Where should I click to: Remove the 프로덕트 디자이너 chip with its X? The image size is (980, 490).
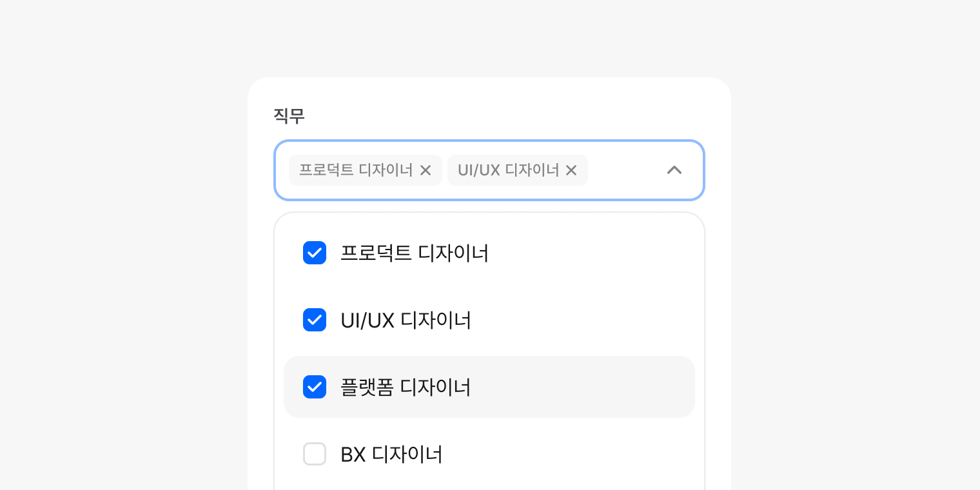(426, 170)
